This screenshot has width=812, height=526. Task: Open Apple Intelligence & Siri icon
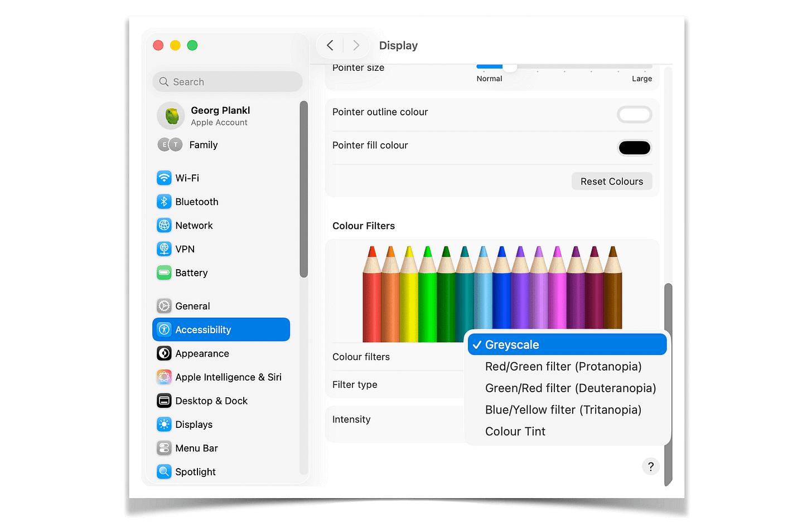pos(164,377)
